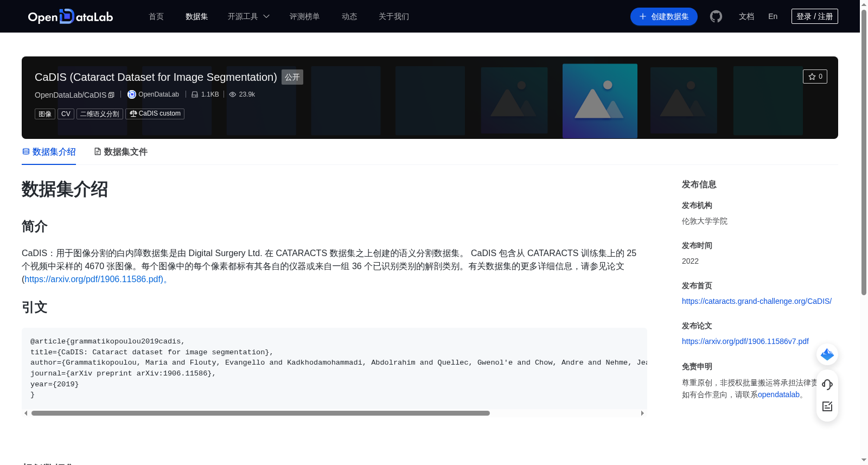Switch to the 数据集文件 tab

[x=120, y=152]
